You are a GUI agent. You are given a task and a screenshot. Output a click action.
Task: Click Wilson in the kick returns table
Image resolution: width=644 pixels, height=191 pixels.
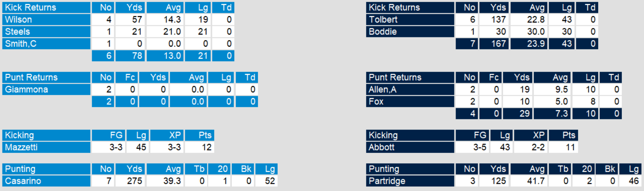[19, 20]
